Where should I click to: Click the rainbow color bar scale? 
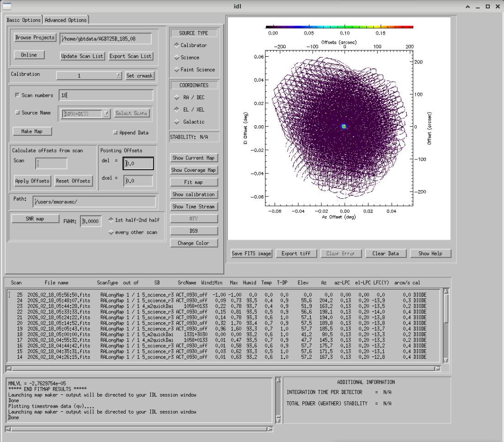click(340, 27)
